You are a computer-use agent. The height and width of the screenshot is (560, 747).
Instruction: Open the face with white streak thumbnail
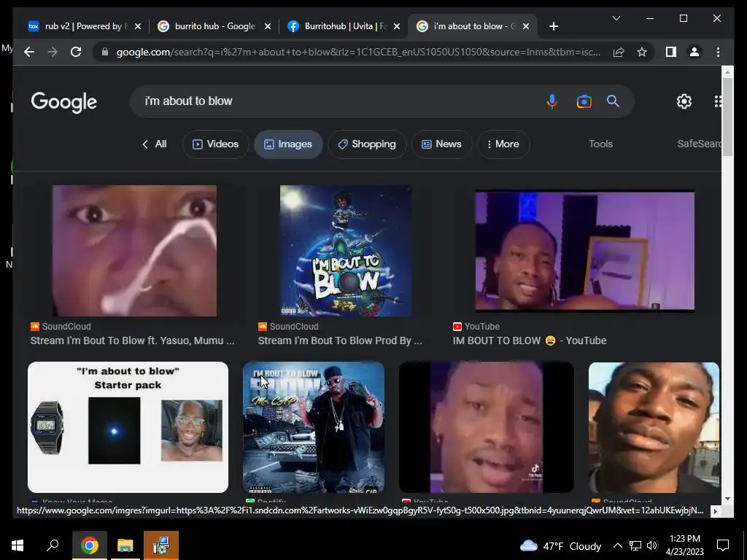134,251
